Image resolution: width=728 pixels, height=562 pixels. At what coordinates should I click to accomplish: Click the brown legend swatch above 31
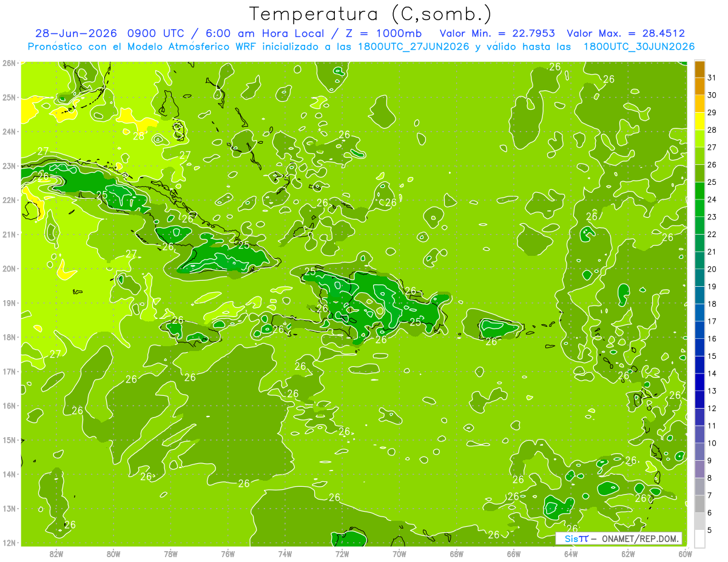pos(699,70)
